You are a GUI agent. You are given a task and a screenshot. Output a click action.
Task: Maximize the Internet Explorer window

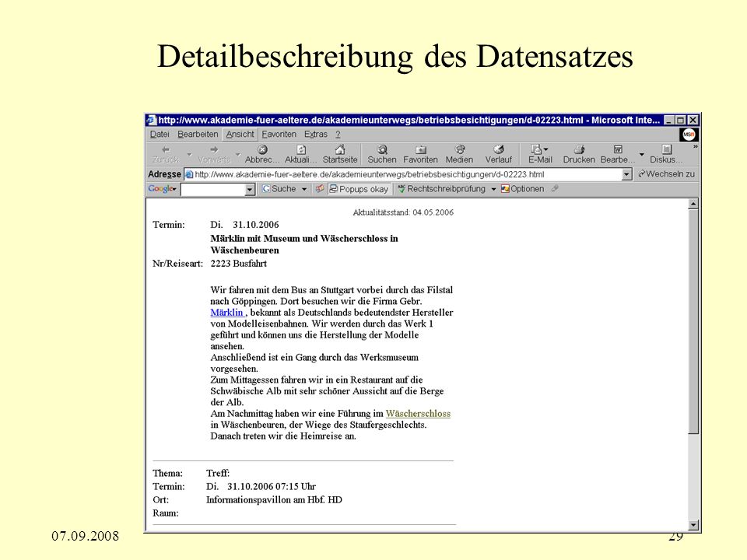[x=681, y=120]
